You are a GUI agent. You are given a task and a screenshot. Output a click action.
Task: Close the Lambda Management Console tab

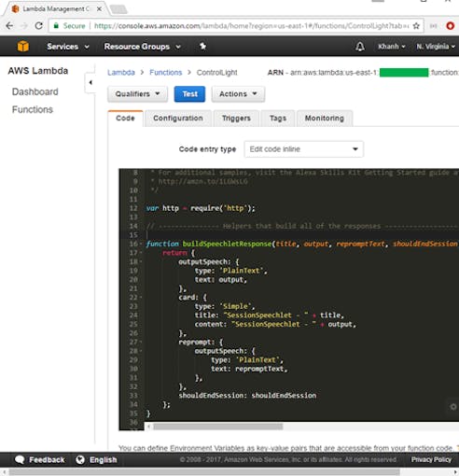click(99, 9)
